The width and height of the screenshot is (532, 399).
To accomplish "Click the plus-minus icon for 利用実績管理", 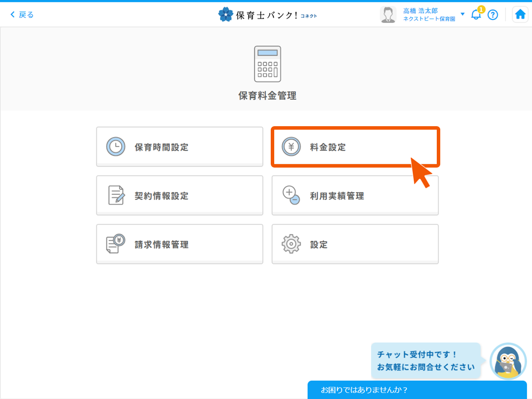I will tap(291, 196).
